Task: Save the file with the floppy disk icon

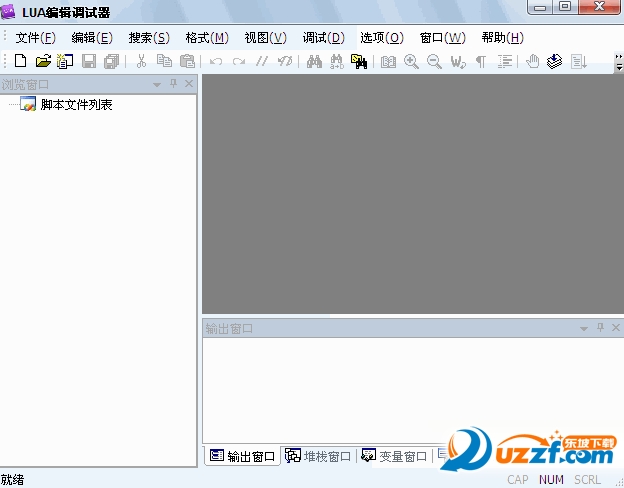Action: pyautogui.click(x=89, y=61)
